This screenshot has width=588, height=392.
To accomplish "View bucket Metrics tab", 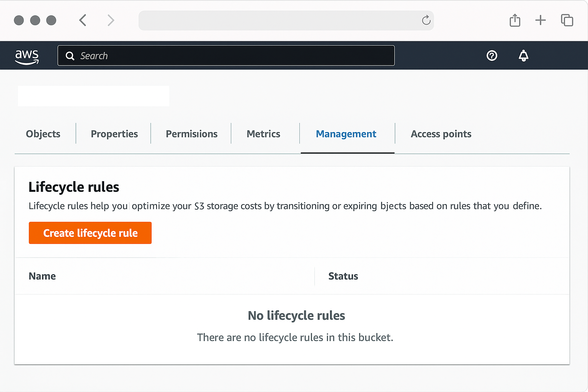I will click(263, 134).
